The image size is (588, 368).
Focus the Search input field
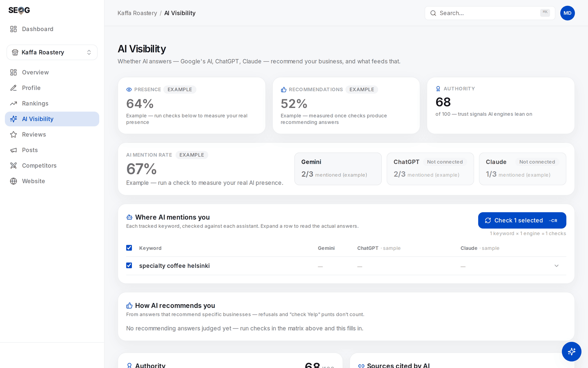coord(490,13)
